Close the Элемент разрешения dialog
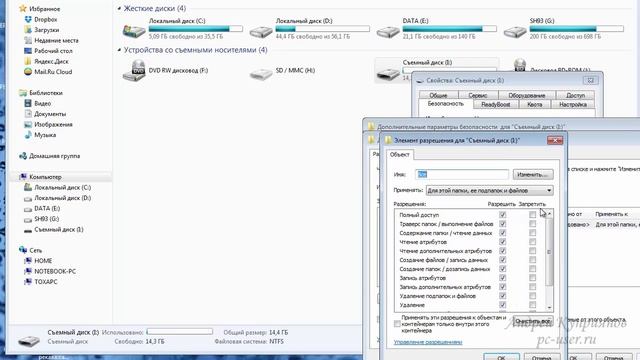This screenshot has width=640, height=360. [555, 140]
